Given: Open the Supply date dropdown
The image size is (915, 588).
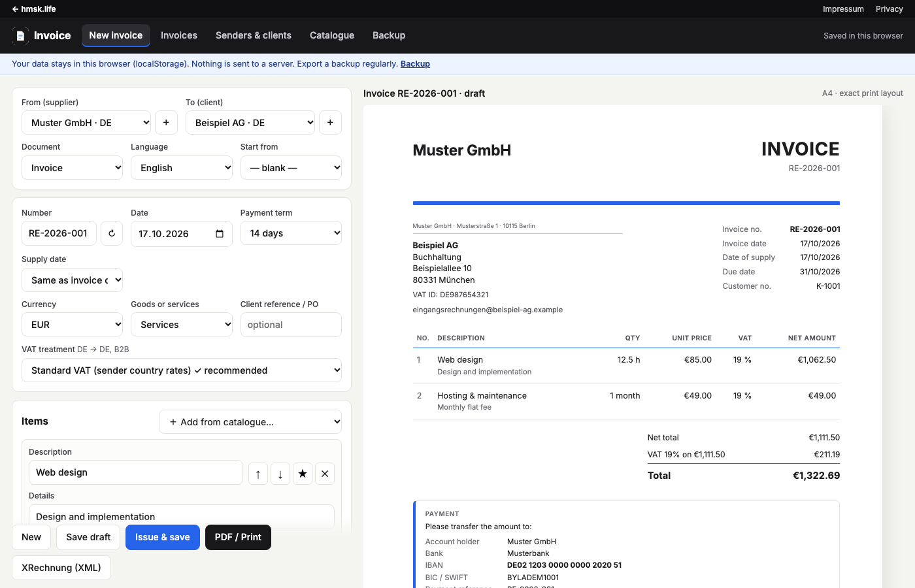Looking at the screenshot, I should click(x=72, y=280).
